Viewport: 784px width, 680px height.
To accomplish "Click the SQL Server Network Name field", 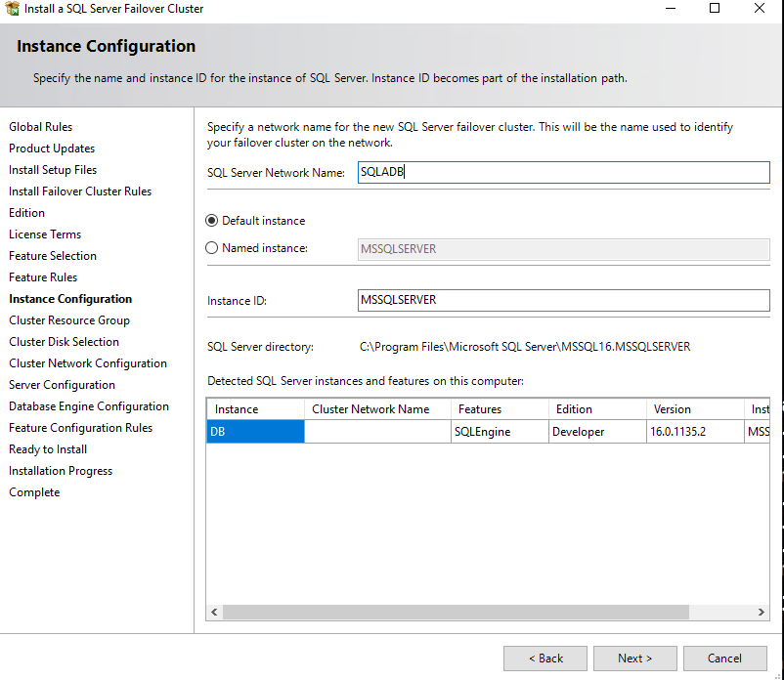I will [563, 172].
